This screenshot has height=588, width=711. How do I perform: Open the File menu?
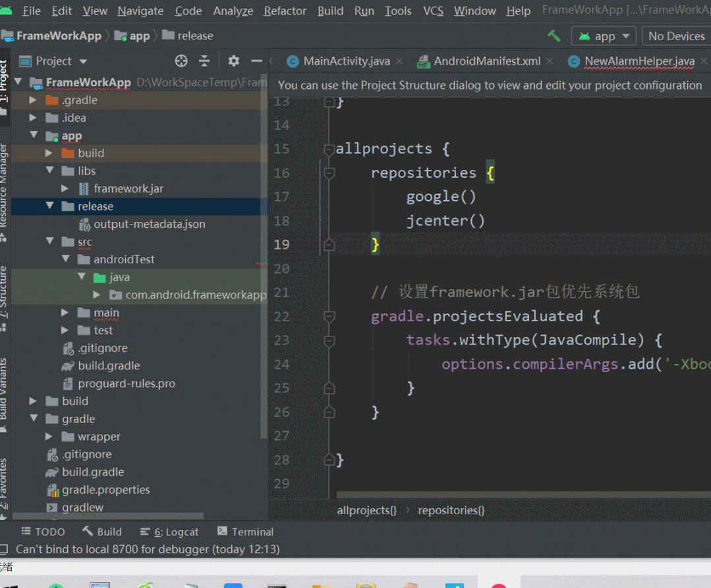coord(31,11)
